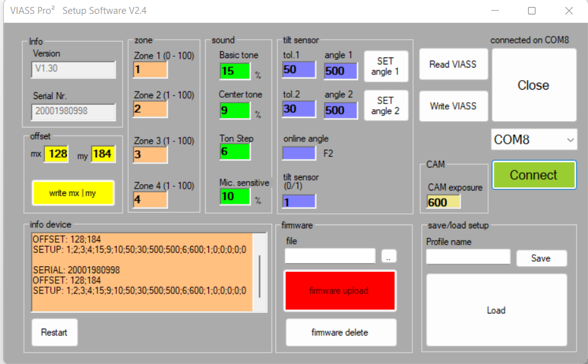Click the Load setup button
588x364 pixels.
point(496,310)
